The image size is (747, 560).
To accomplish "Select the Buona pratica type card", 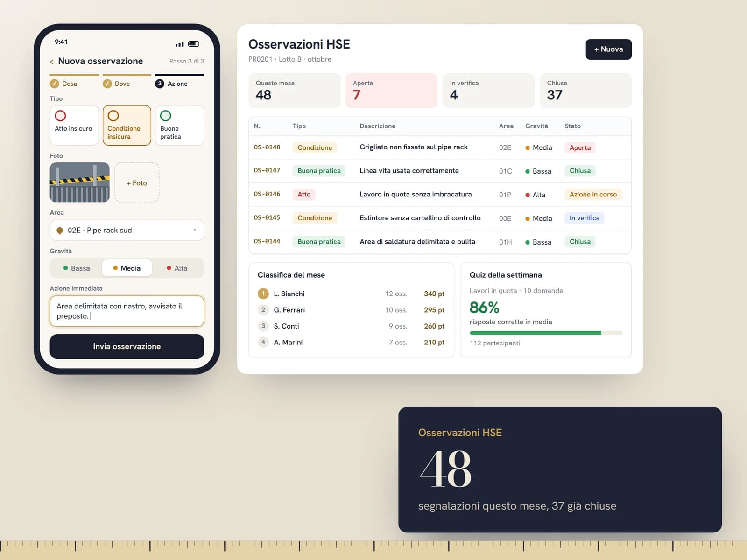I will point(179,126).
